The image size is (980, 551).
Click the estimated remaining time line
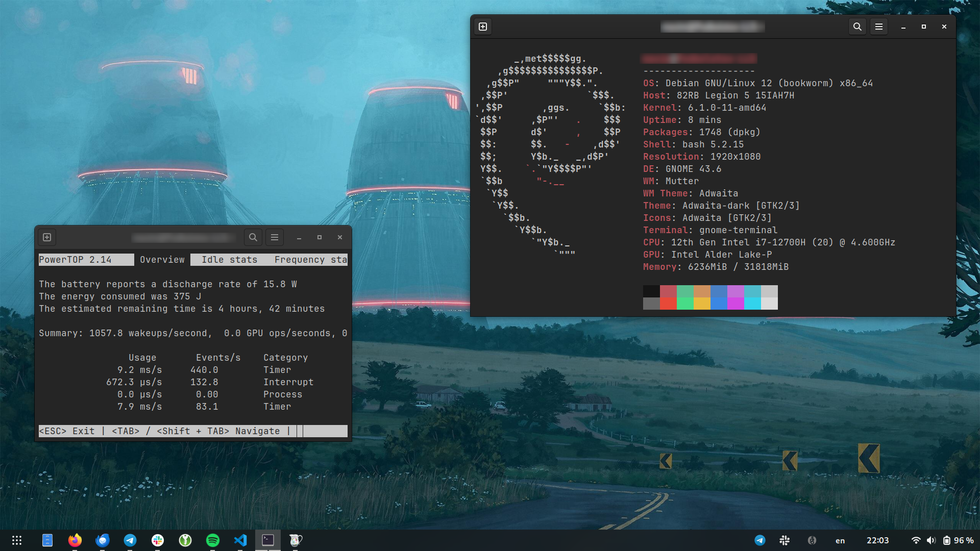click(x=182, y=309)
